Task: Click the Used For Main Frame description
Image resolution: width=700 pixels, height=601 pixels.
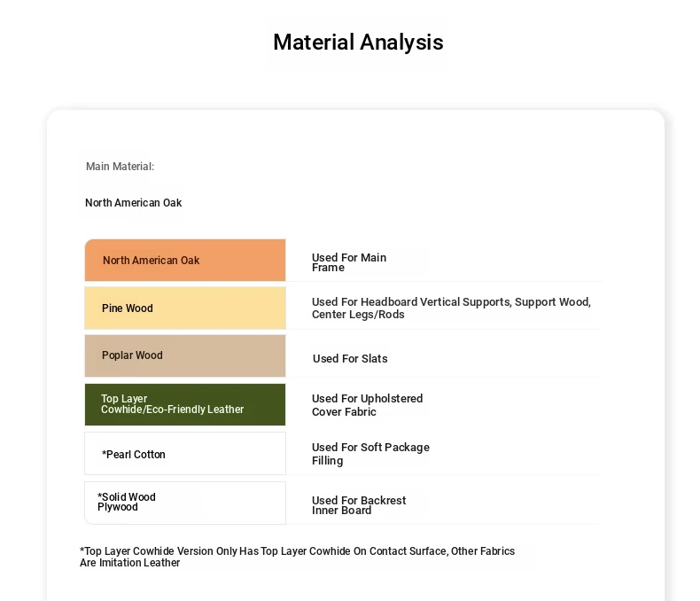Action: 349,262
